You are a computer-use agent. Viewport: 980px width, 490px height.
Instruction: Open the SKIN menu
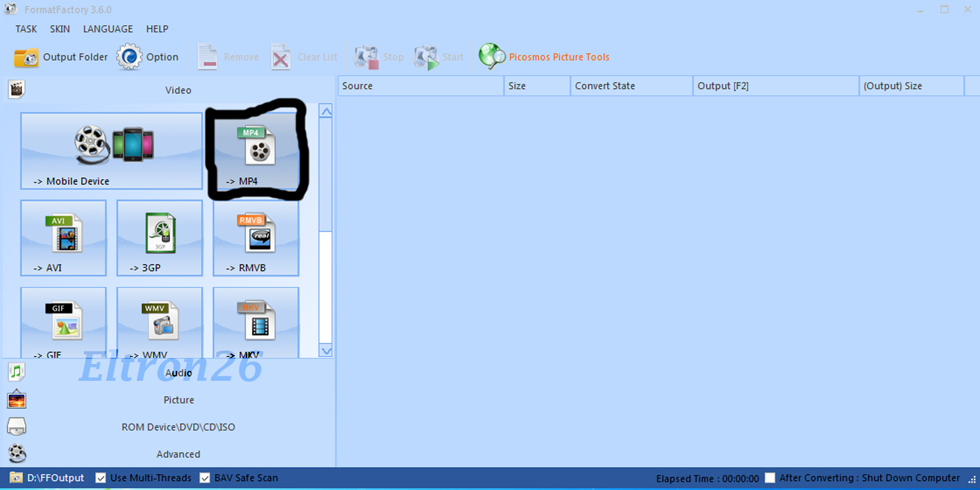60,29
